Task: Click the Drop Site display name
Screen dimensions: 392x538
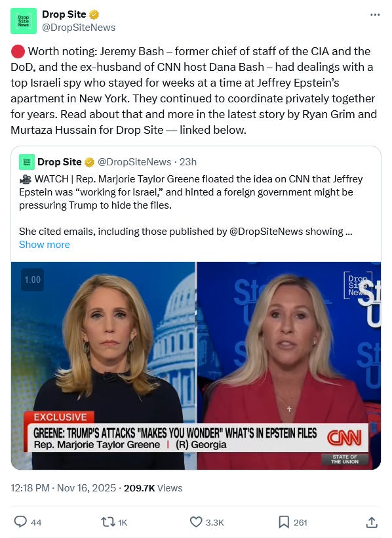Action: (64, 14)
